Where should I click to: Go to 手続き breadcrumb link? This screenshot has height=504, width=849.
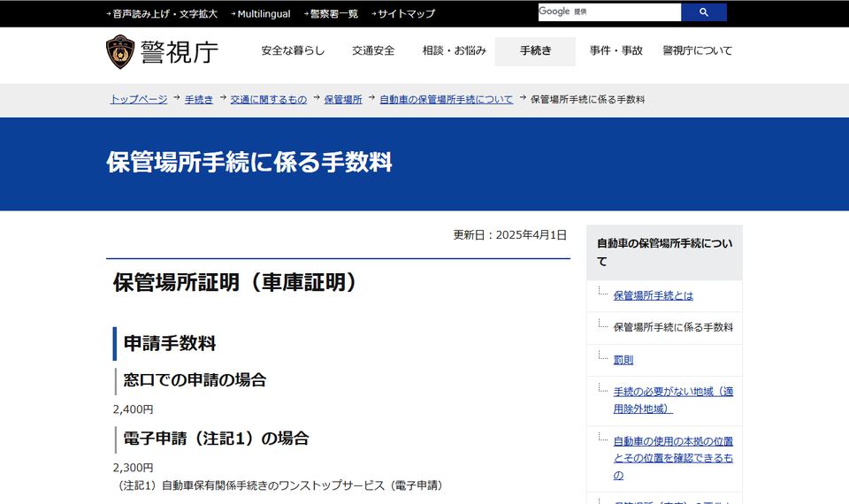[x=199, y=99]
